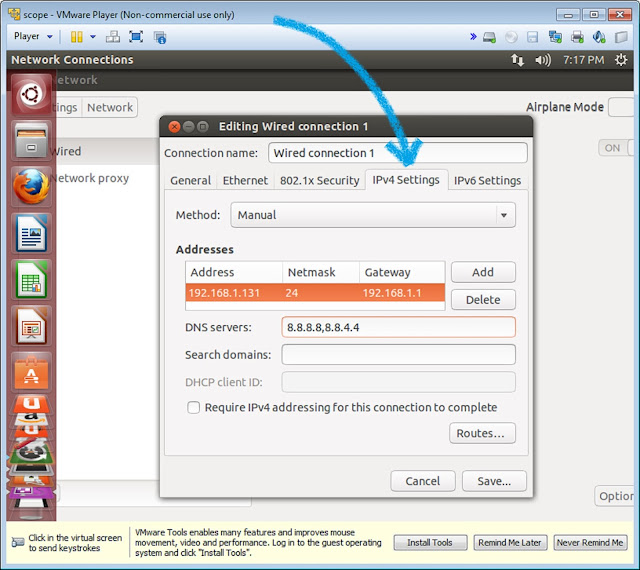The width and height of the screenshot is (640, 570).
Task: Open the Routes… dialog
Action: tap(482, 433)
